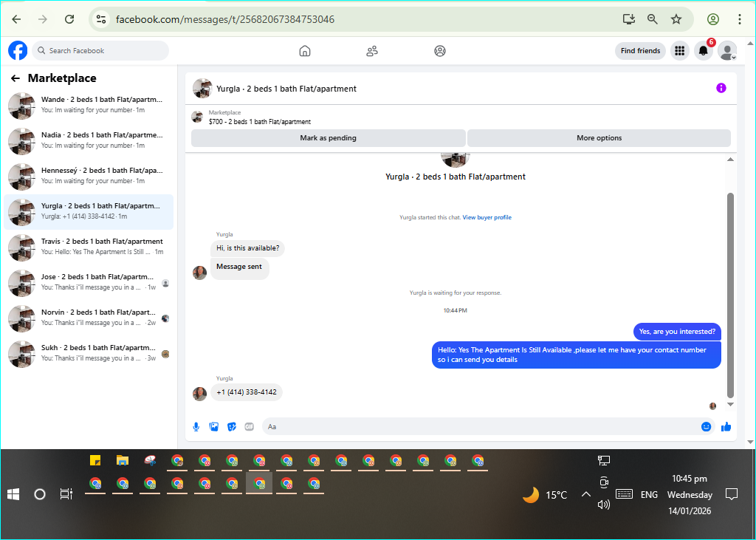This screenshot has height=540, width=756.
Task: Click the back arrow beside Marketplace
Action: [x=16, y=78]
